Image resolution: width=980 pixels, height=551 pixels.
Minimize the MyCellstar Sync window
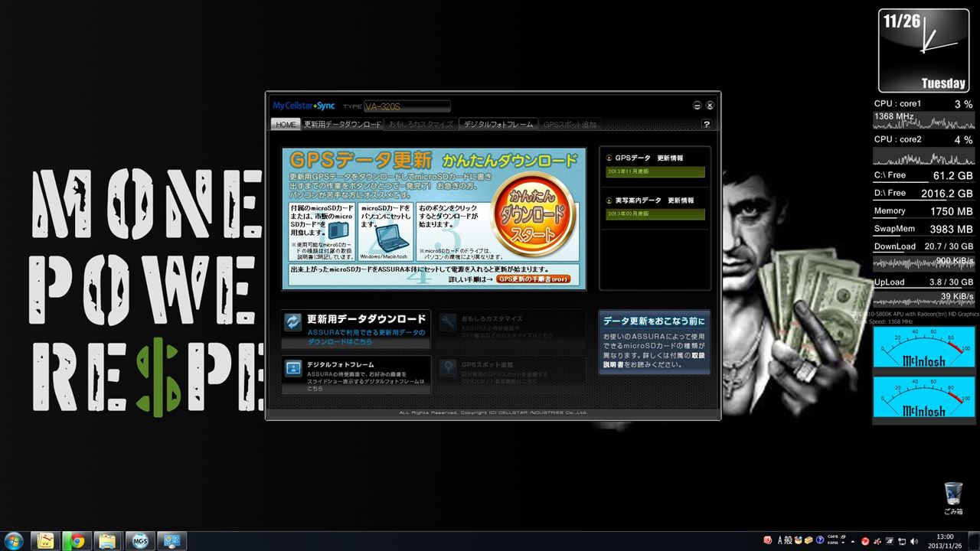pyautogui.click(x=697, y=106)
